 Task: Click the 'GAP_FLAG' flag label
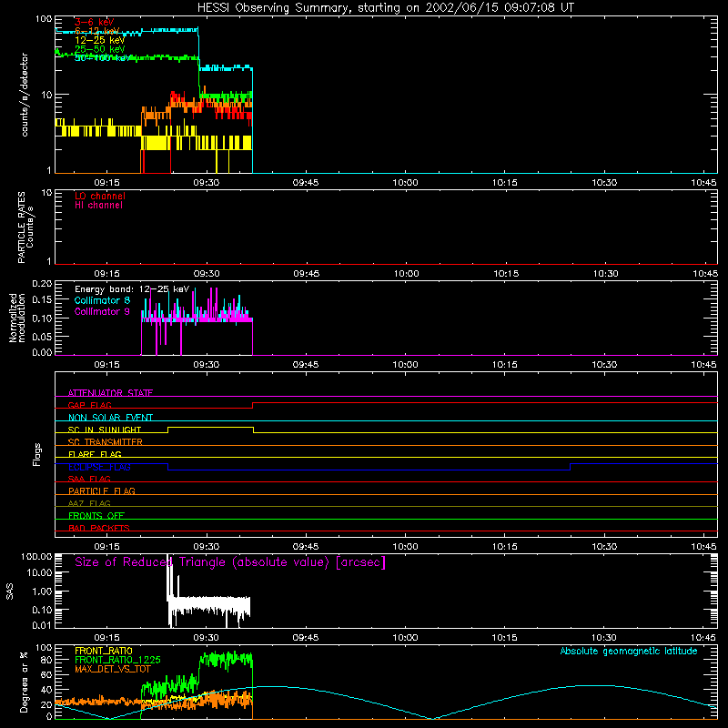89,405
